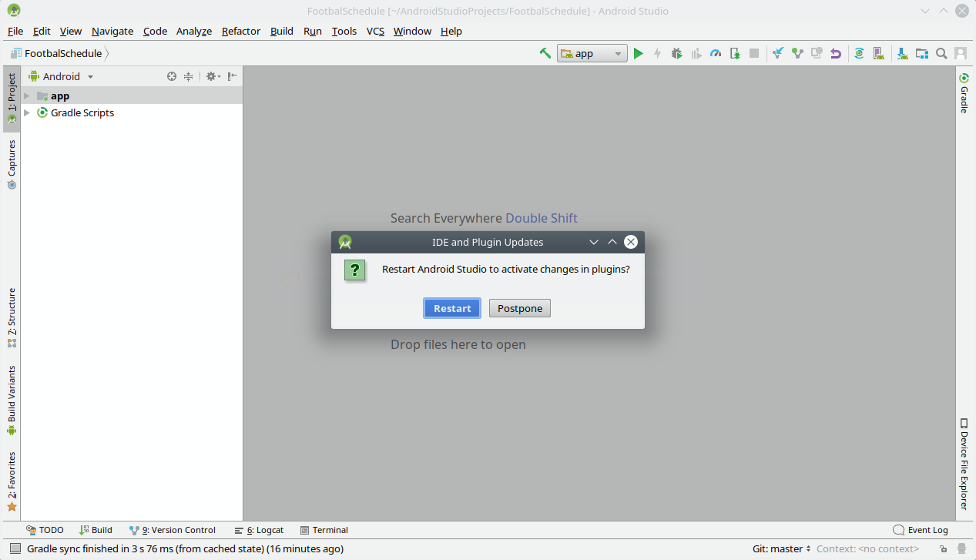The height and width of the screenshot is (560, 976).
Task: Run the app with the green Run button
Action: point(639,53)
